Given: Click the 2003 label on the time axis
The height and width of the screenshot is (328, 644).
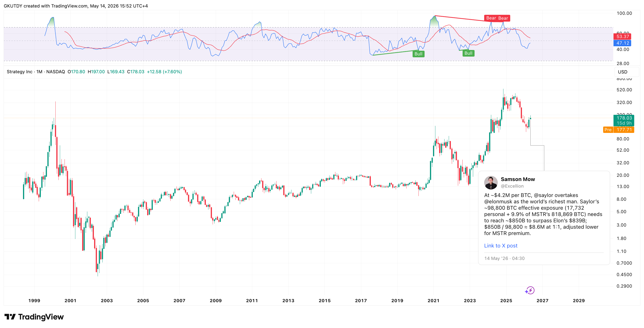Looking at the screenshot, I should click(107, 301).
